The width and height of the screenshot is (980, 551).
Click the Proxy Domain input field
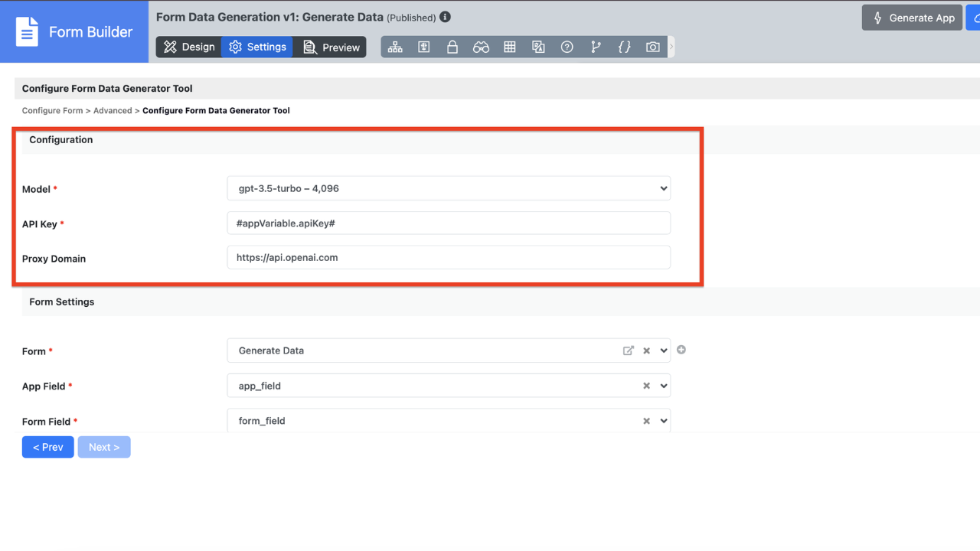coord(449,258)
